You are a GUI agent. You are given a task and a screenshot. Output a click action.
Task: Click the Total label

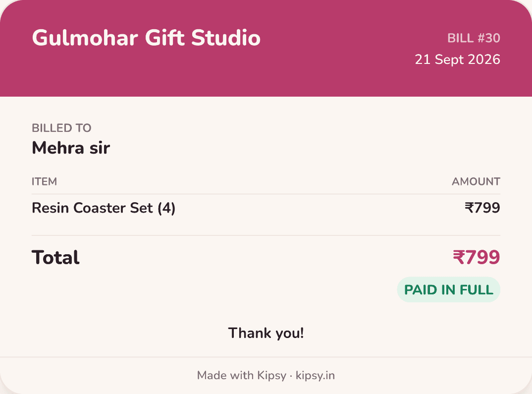point(55,257)
